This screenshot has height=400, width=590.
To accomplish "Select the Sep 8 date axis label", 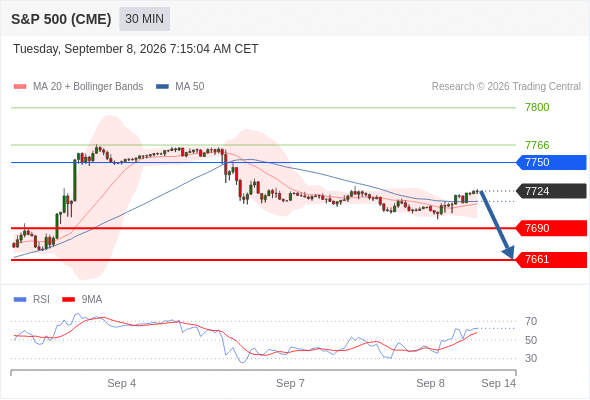I will [x=430, y=383].
